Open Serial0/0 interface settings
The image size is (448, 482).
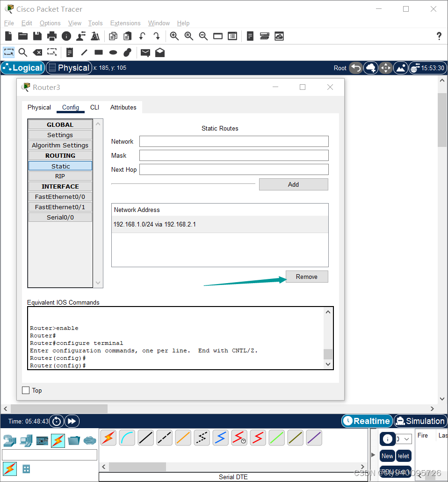(x=60, y=217)
